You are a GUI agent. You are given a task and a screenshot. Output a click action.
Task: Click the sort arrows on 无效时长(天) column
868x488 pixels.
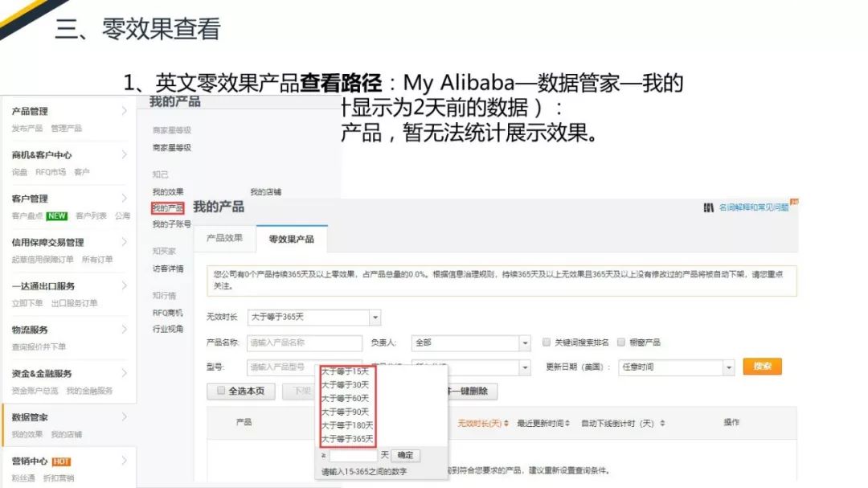point(506,423)
